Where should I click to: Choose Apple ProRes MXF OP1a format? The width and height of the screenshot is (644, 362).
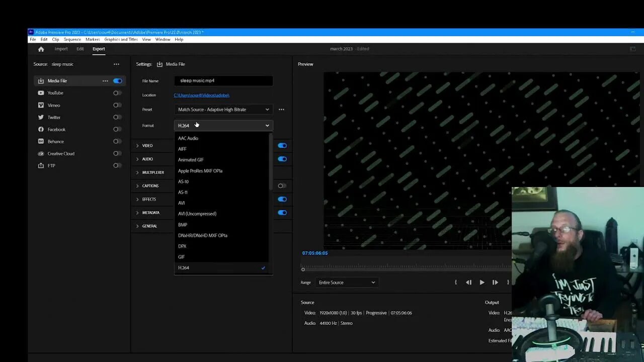221,171
